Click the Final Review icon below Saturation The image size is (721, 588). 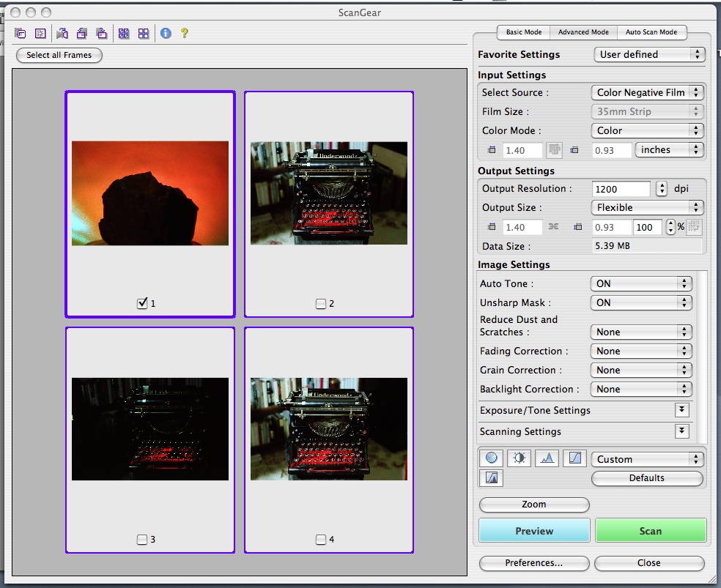[491, 478]
